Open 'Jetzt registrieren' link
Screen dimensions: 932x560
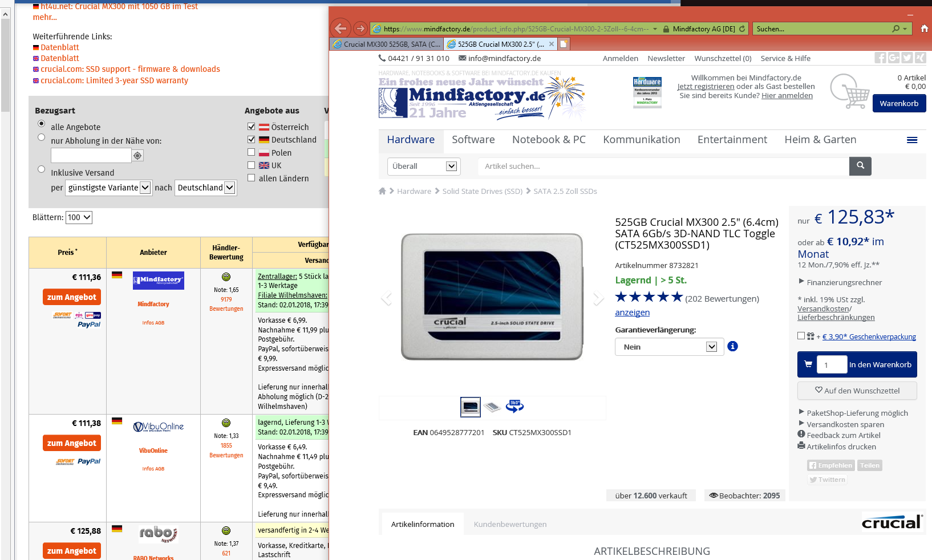point(706,87)
